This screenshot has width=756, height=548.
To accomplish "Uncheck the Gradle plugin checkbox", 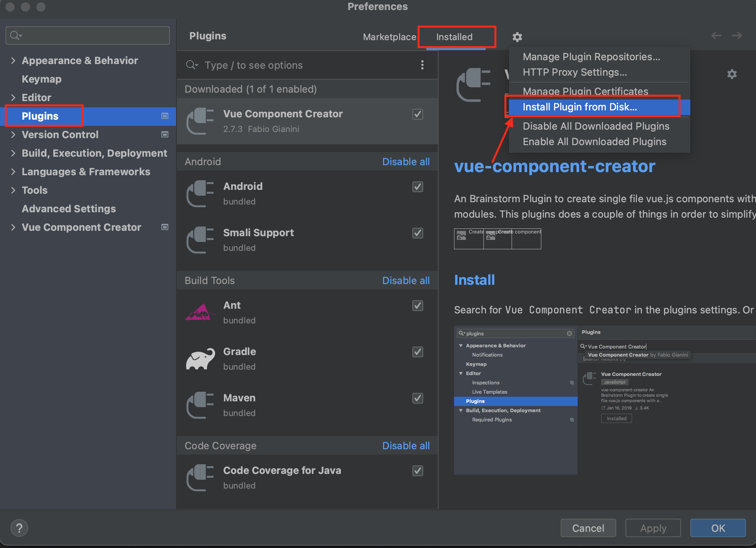I will pos(417,352).
